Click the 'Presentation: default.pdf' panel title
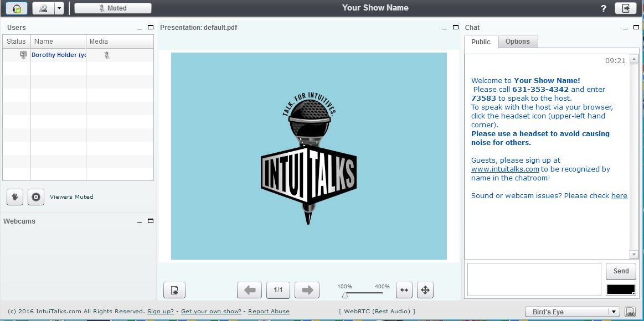The image size is (644, 321). pos(198,28)
